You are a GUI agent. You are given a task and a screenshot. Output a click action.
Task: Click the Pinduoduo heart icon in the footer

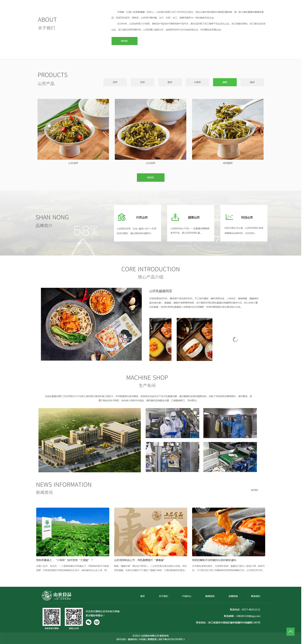(x=97, y=622)
